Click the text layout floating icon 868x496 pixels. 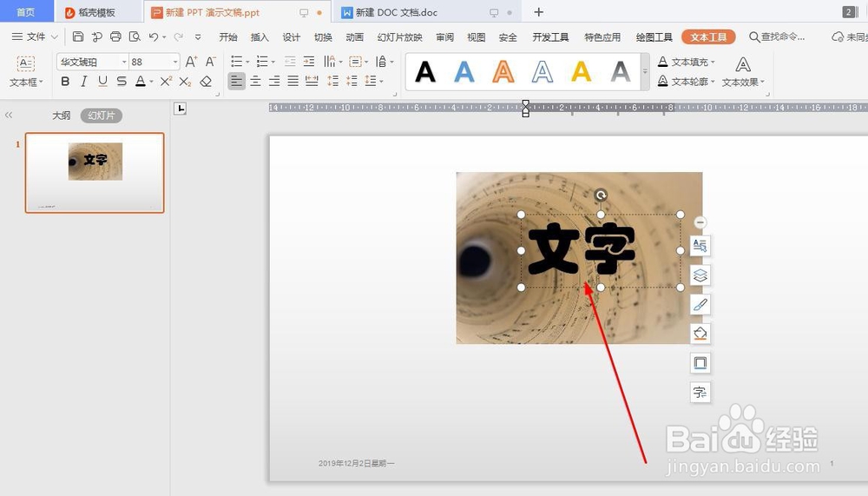click(700, 246)
